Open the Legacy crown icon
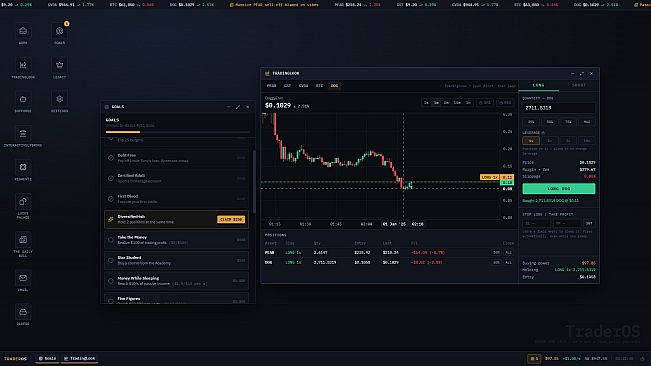The height and width of the screenshot is (366, 651). (59, 65)
